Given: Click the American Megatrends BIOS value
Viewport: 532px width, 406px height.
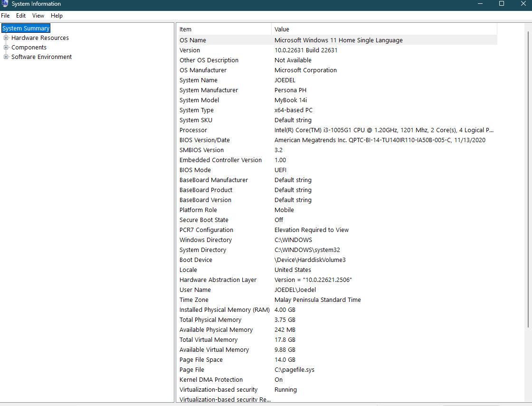Looking at the screenshot, I should pyautogui.click(x=380, y=140).
